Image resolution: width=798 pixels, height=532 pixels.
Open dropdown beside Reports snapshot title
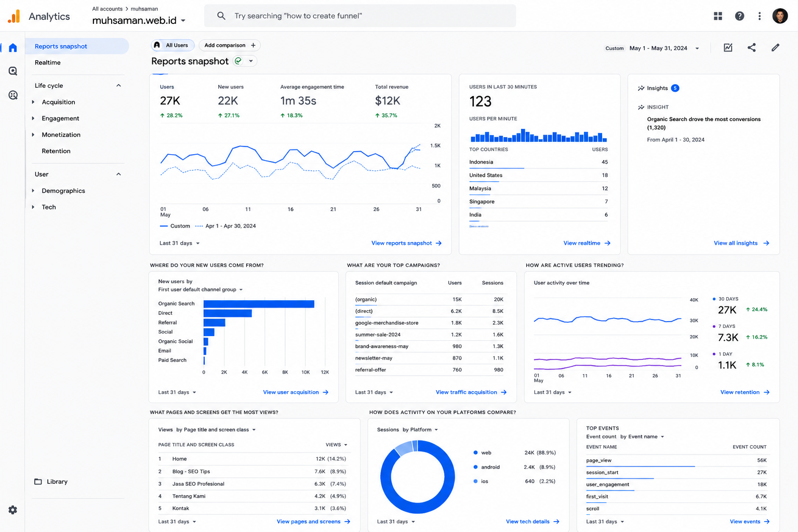tap(251, 61)
